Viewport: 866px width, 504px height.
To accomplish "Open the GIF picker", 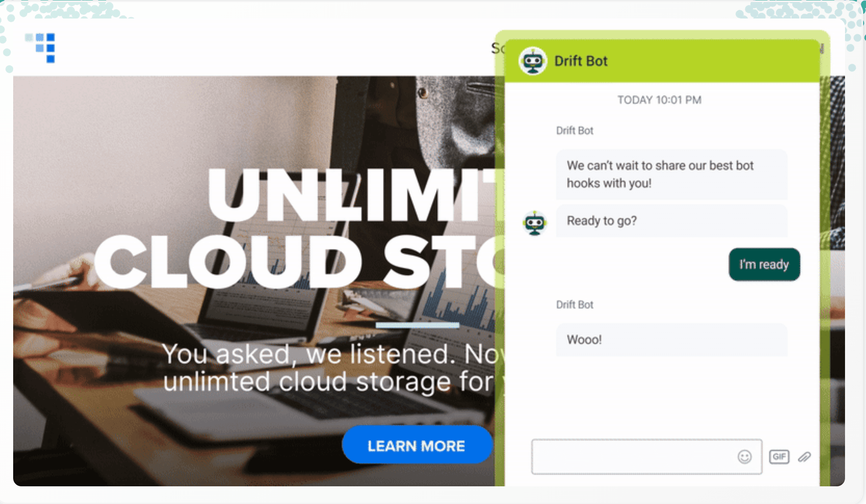I will (779, 457).
